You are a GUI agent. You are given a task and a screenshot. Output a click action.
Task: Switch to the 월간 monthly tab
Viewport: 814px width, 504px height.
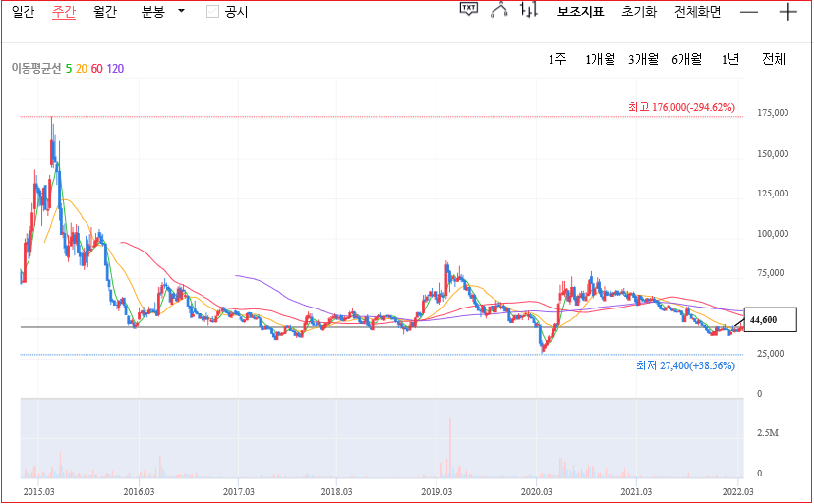(104, 12)
